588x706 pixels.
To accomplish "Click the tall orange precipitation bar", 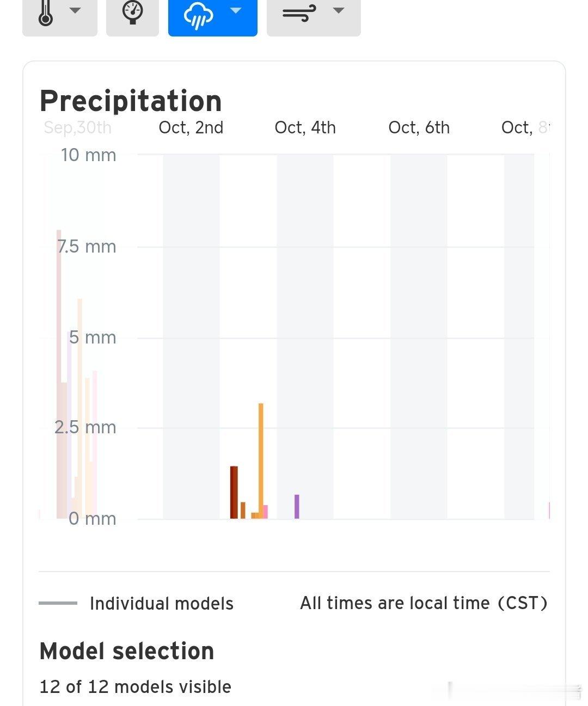I will (261, 461).
